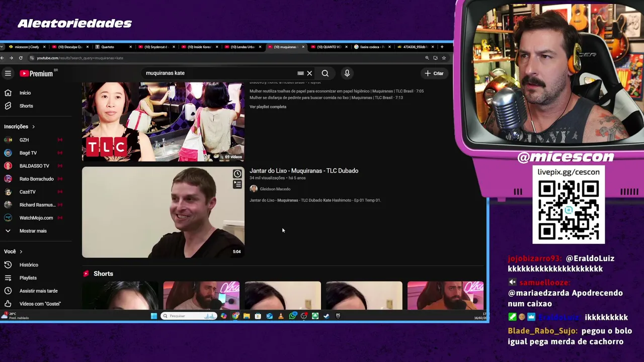
Task: Open Jantar do Lixo video thumbnail
Action: pos(163,212)
